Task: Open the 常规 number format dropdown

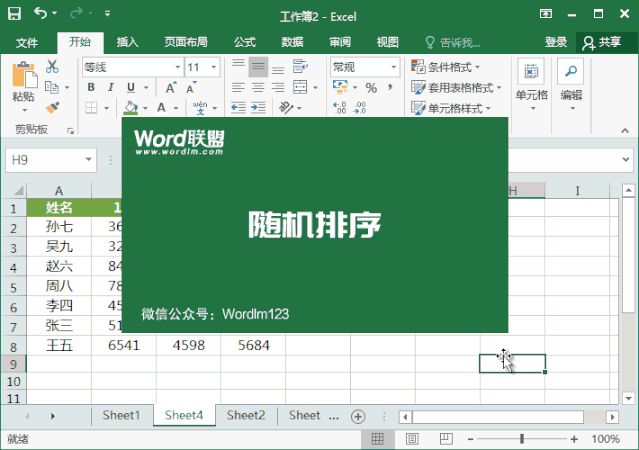Action: coord(394,67)
